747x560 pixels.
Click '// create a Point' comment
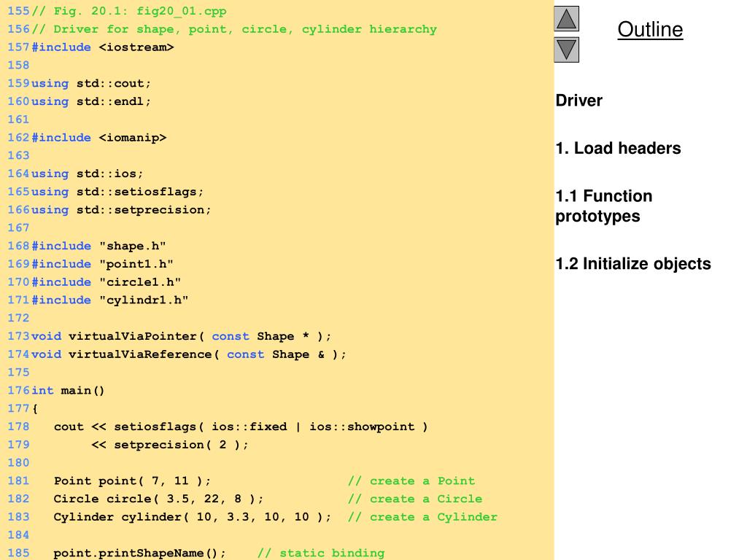coord(411,481)
